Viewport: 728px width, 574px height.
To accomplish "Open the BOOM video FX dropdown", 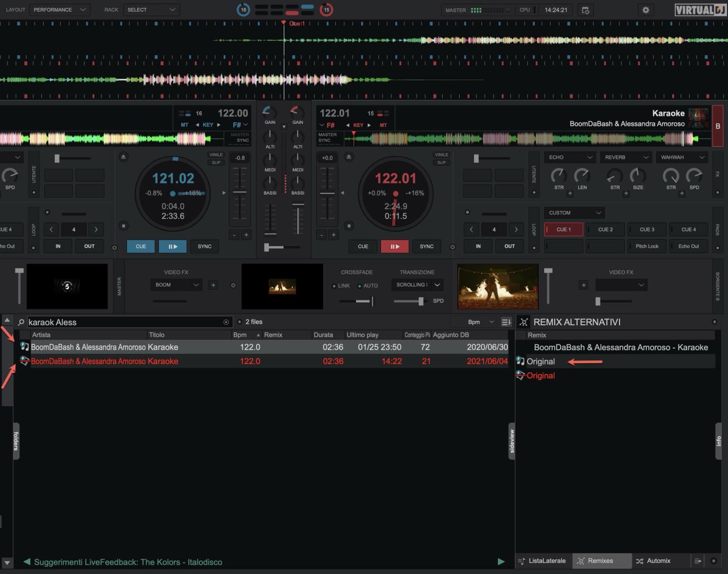I will coord(177,285).
